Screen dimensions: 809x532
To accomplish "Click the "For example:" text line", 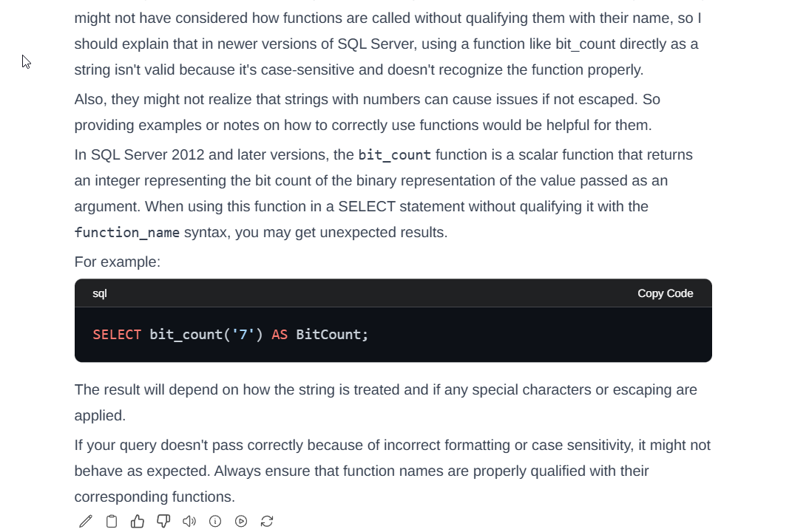I will click(x=118, y=262).
